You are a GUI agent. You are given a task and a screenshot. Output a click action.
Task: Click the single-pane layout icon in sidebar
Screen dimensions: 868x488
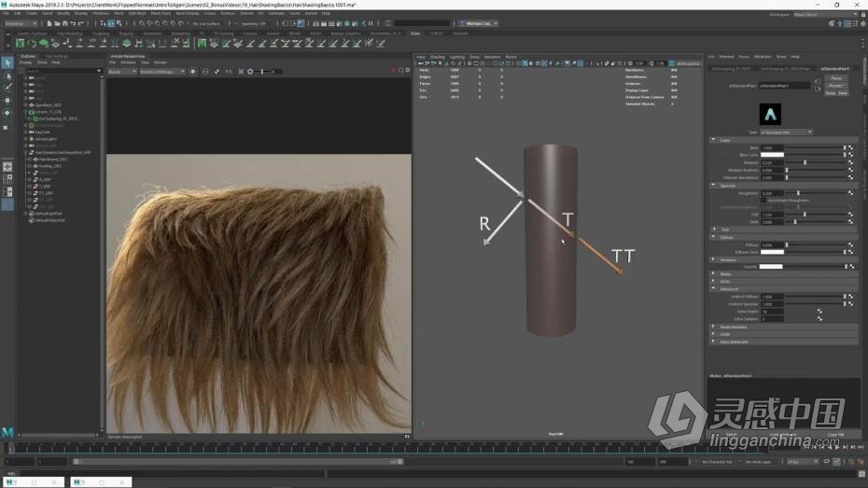8,165
